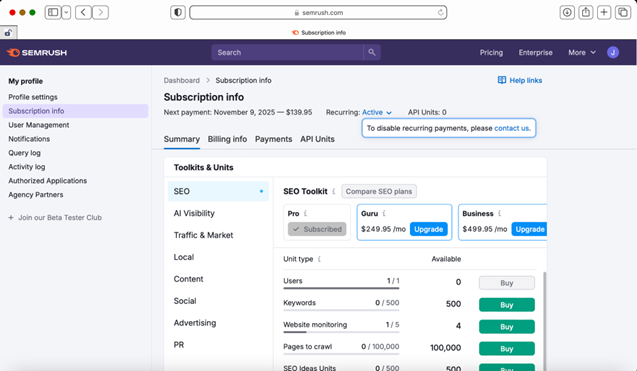Click the contact us link
This screenshot has width=637, height=371.
[x=512, y=128]
